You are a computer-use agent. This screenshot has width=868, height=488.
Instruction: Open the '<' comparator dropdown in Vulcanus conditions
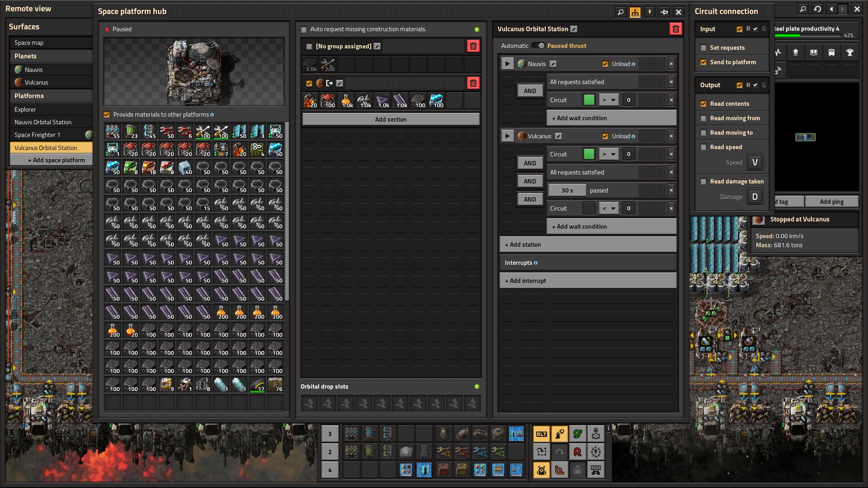click(x=609, y=208)
